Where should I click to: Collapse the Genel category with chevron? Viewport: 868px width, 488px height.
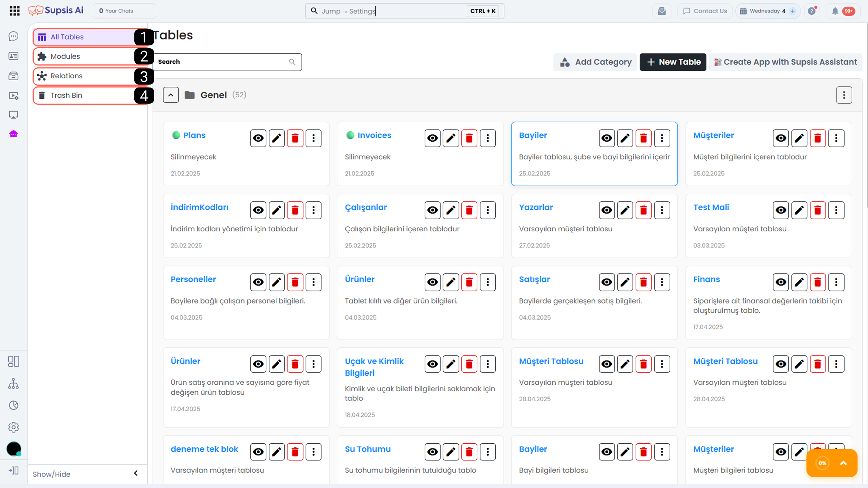171,95
